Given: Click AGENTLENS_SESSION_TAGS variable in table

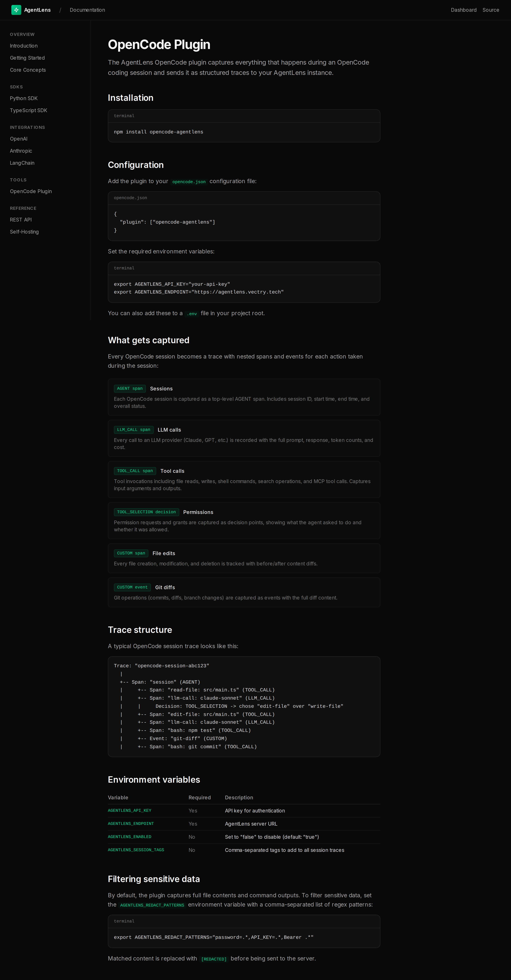Looking at the screenshot, I should pos(136,850).
